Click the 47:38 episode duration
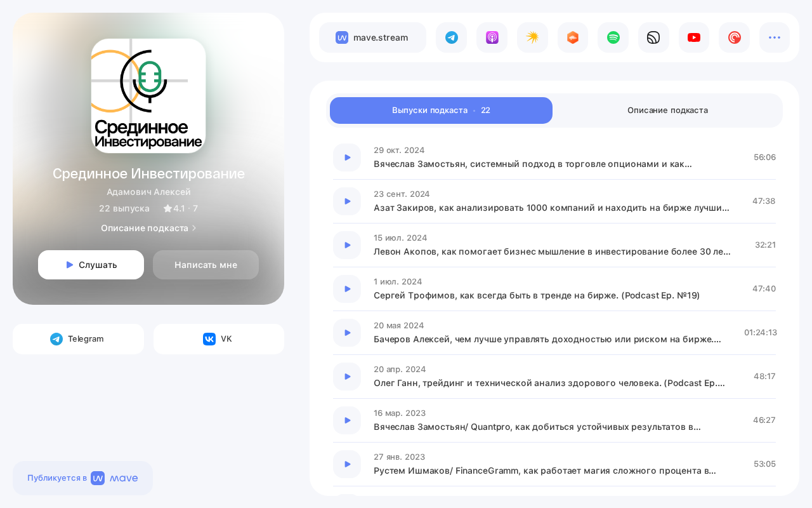The width and height of the screenshot is (812, 508). coord(764,201)
